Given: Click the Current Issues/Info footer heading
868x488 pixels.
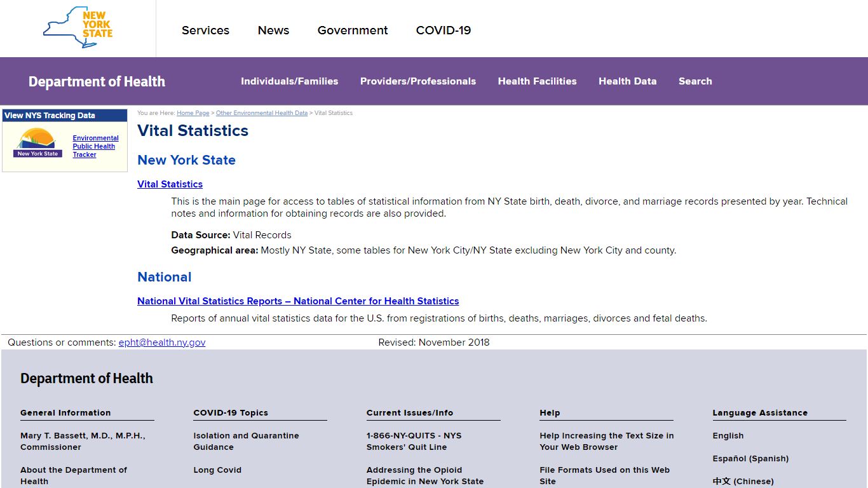Looking at the screenshot, I should click(410, 413).
